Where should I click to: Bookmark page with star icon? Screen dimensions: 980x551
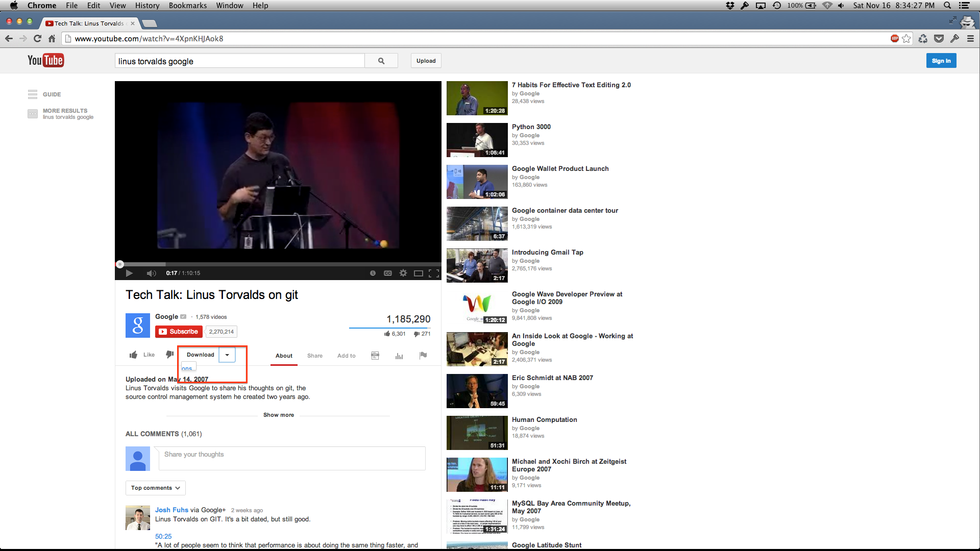coord(906,38)
